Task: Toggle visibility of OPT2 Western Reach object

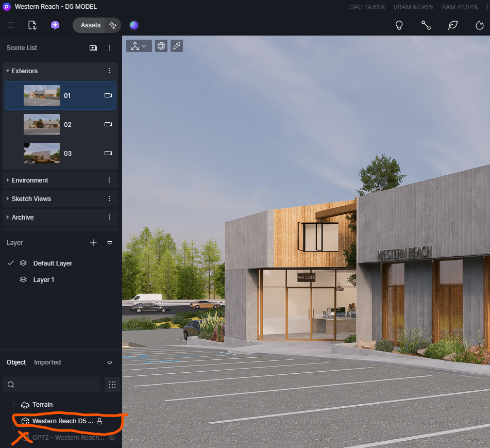Action: (112, 438)
